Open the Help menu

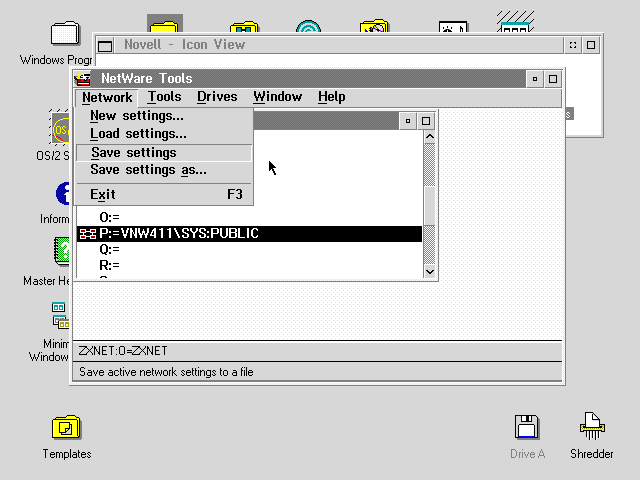(331, 97)
